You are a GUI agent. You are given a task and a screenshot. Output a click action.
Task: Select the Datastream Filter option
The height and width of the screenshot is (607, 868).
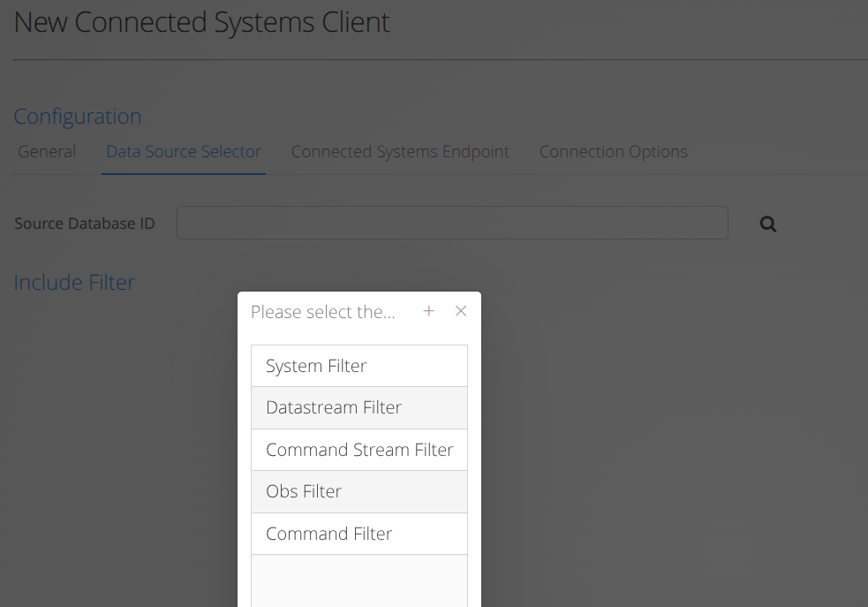tap(359, 407)
